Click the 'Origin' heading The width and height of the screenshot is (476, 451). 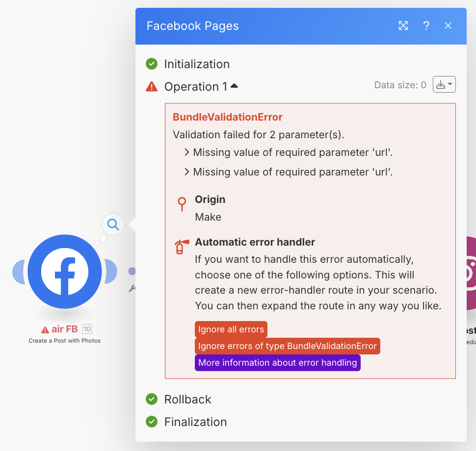click(x=210, y=200)
